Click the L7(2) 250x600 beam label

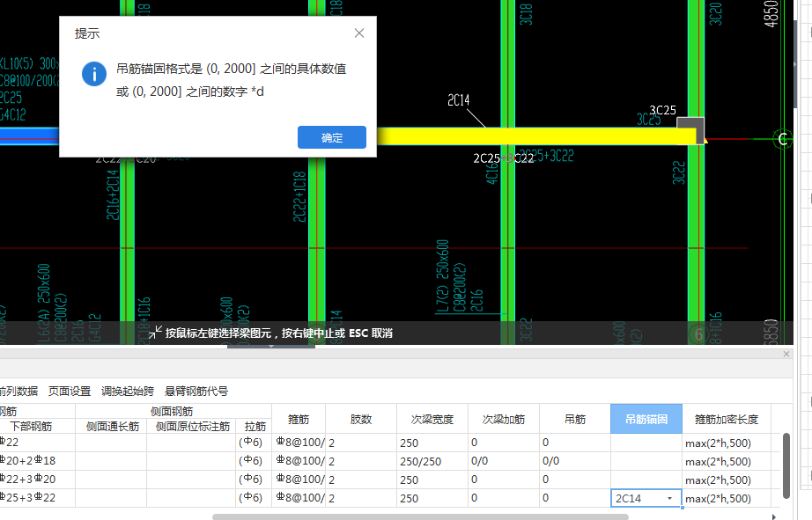[x=443, y=277]
